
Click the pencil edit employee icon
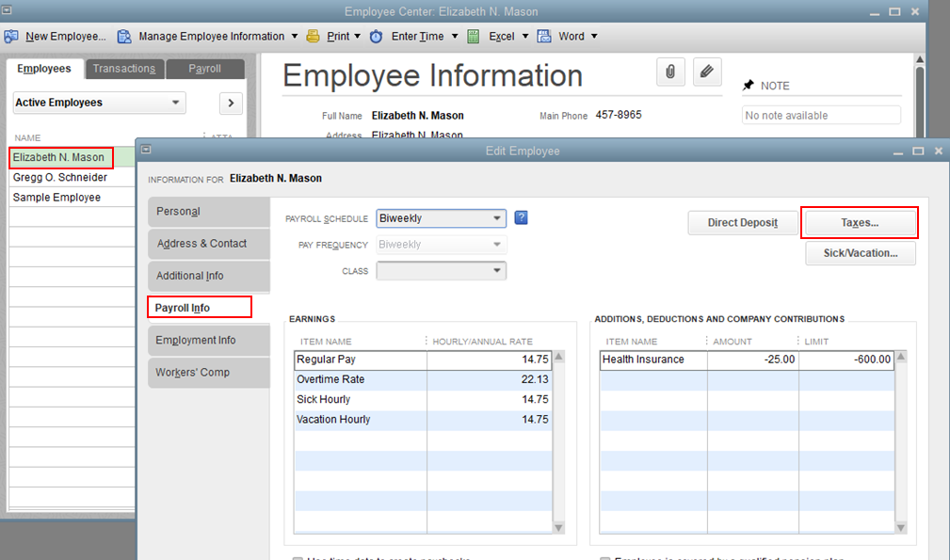(x=707, y=72)
